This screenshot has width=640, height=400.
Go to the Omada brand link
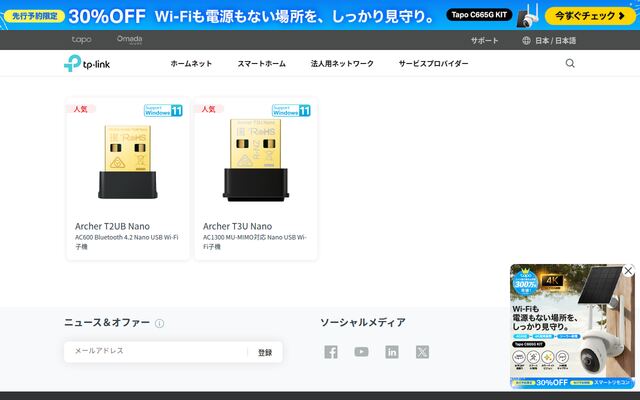129,40
